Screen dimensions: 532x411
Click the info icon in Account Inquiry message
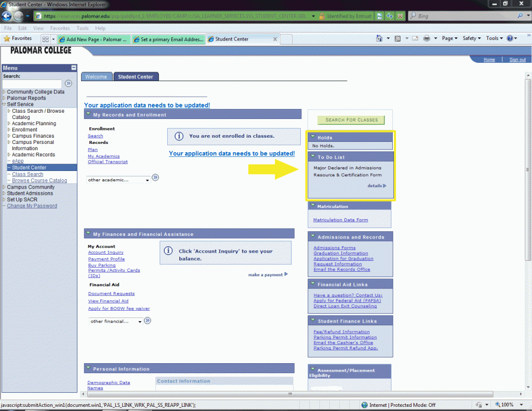click(x=168, y=251)
